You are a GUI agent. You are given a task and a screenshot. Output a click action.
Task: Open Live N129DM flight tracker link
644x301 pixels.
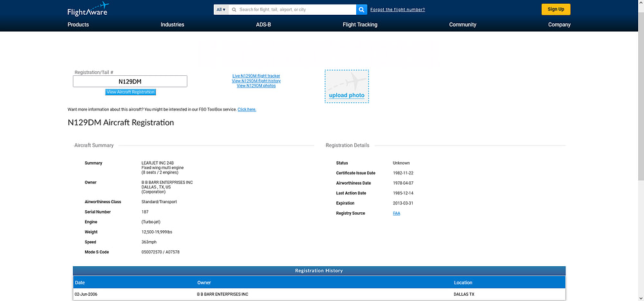(x=256, y=76)
